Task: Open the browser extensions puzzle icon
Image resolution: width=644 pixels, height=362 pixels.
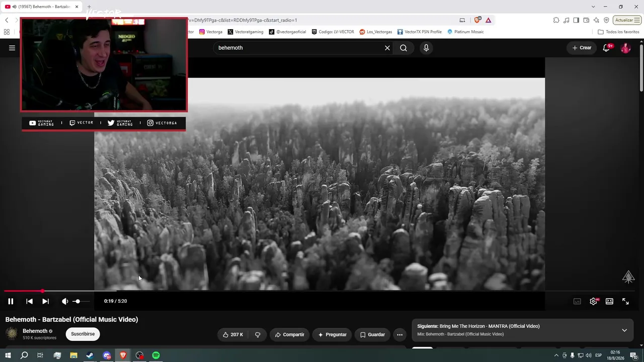Action: click(x=556, y=20)
